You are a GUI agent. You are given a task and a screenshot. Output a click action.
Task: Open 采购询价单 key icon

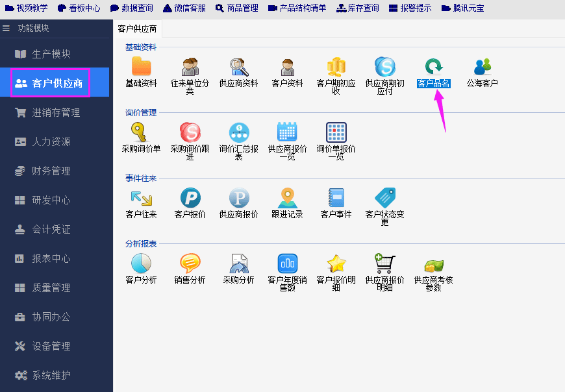141,132
